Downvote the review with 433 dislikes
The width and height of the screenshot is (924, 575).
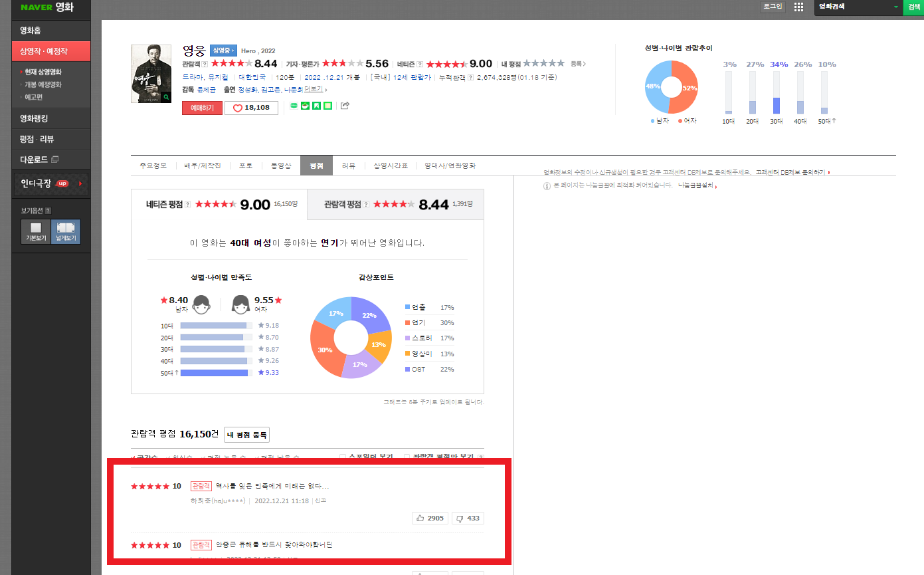point(468,518)
